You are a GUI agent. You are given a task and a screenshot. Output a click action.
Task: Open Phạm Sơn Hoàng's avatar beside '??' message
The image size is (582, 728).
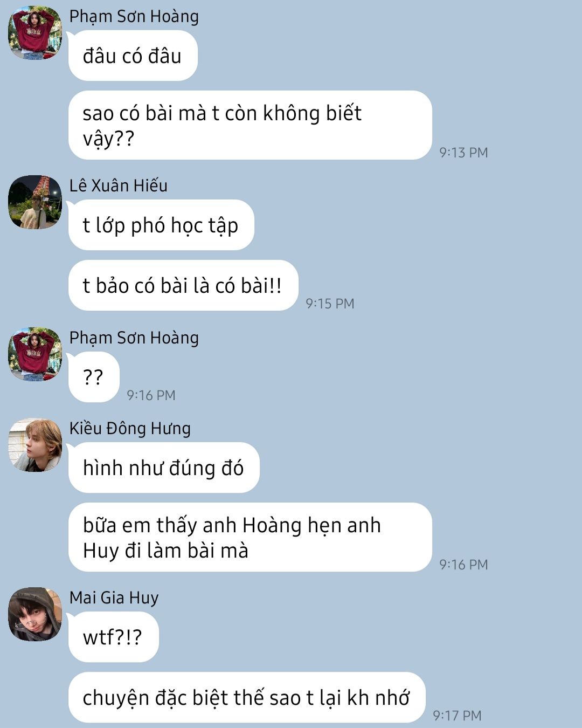(x=35, y=354)
